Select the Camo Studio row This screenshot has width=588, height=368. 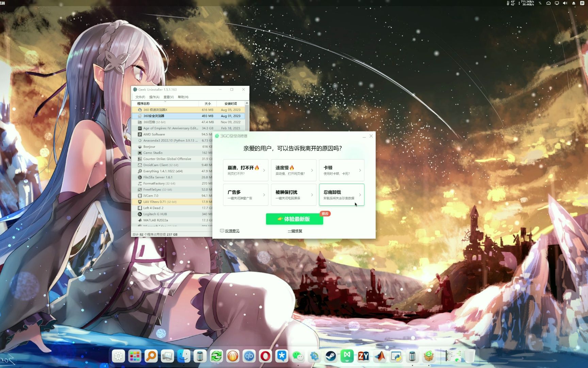coord(172,153)
